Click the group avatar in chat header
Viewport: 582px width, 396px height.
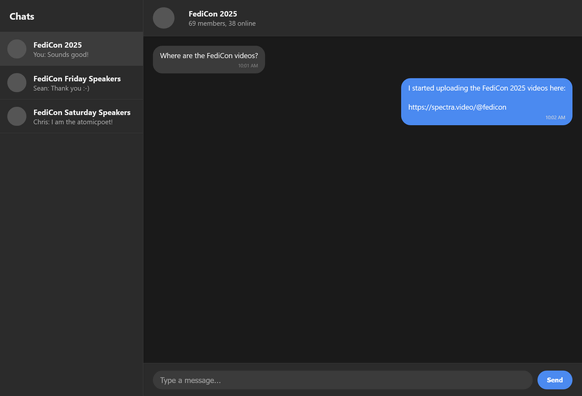point(164,18)
